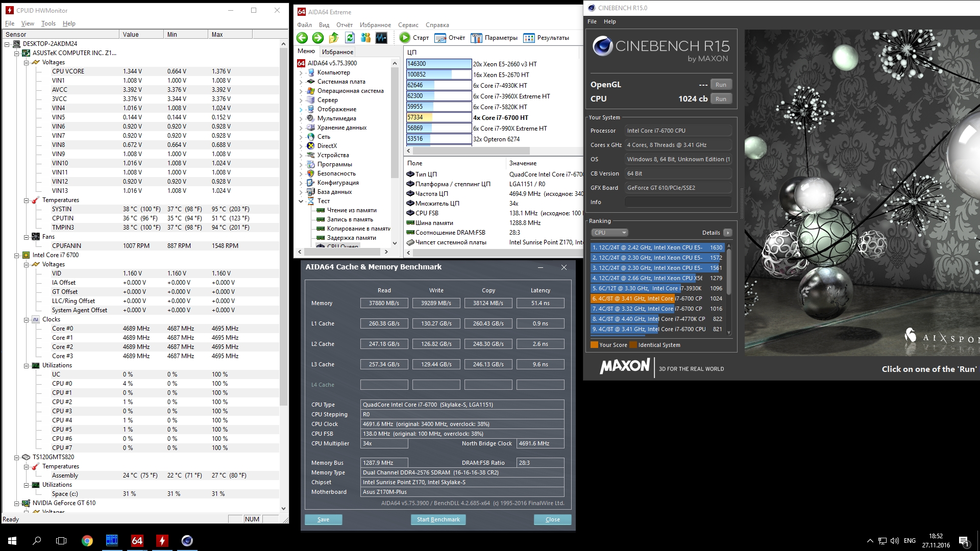Open Chrome from the taskbar
This screenshot has width=980, height=551.
pos(87,540)
